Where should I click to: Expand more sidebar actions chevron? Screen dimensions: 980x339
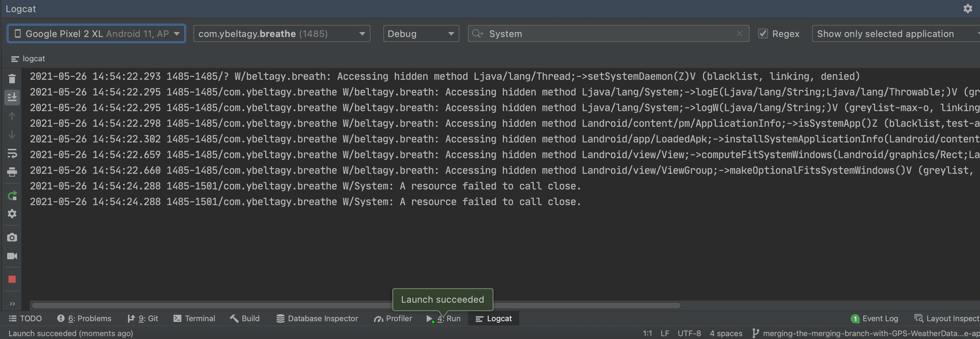12,304
